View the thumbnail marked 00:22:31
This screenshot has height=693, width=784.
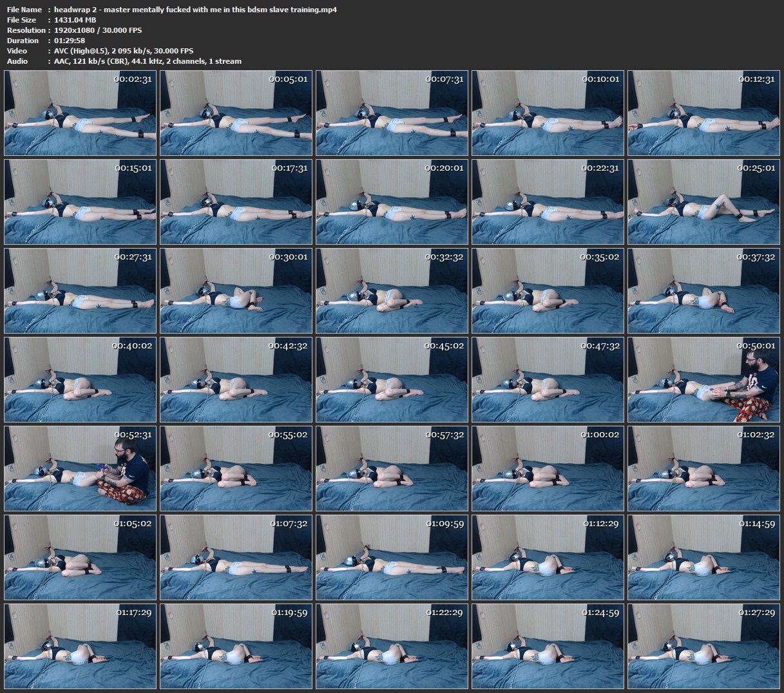(x=548, y=202)
